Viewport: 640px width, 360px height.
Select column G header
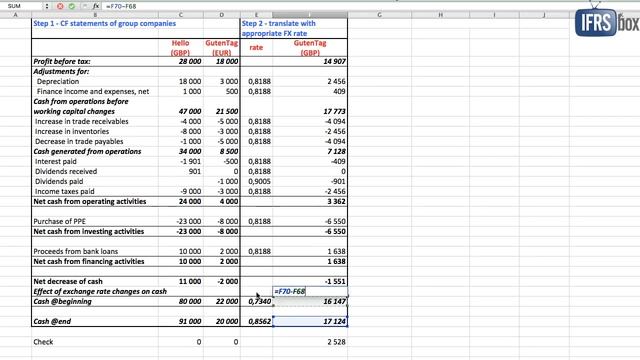pyautogui.click(x=380, y=15)
